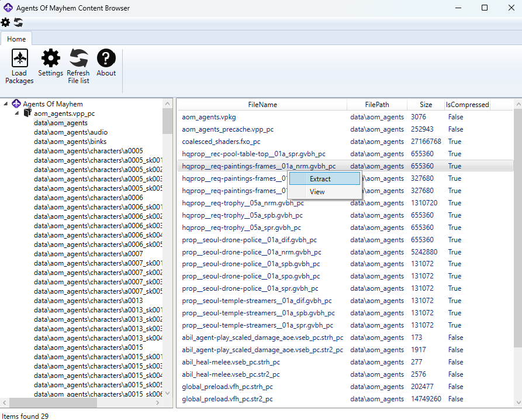Viewport: 522px width, 420px height.
Task: Sort by the IsCompressed column header
Action: [x=468, y=105]
